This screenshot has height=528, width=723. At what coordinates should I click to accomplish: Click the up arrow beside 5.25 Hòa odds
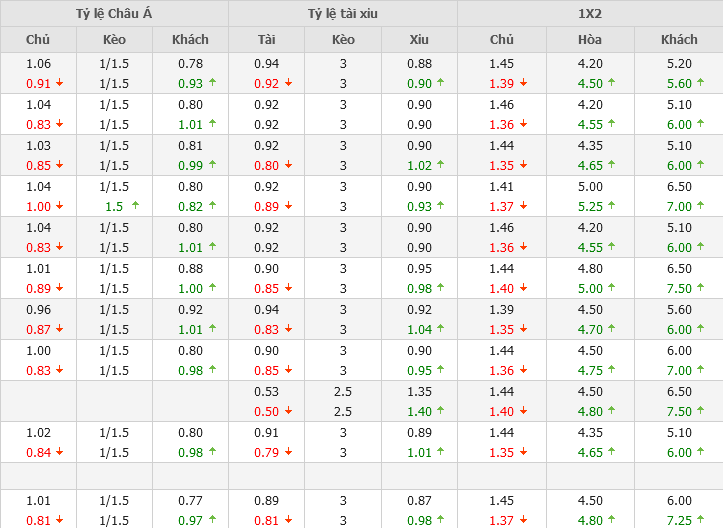pos(611,207)
